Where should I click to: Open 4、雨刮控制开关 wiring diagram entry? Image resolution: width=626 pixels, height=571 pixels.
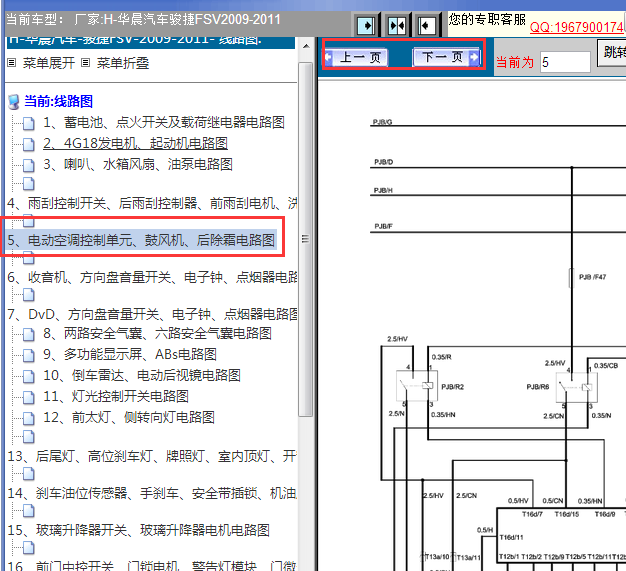152,203
